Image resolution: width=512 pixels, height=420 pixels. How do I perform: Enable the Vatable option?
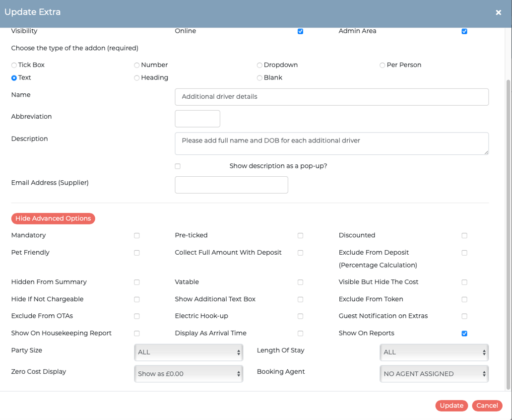(x=301, y=282)
